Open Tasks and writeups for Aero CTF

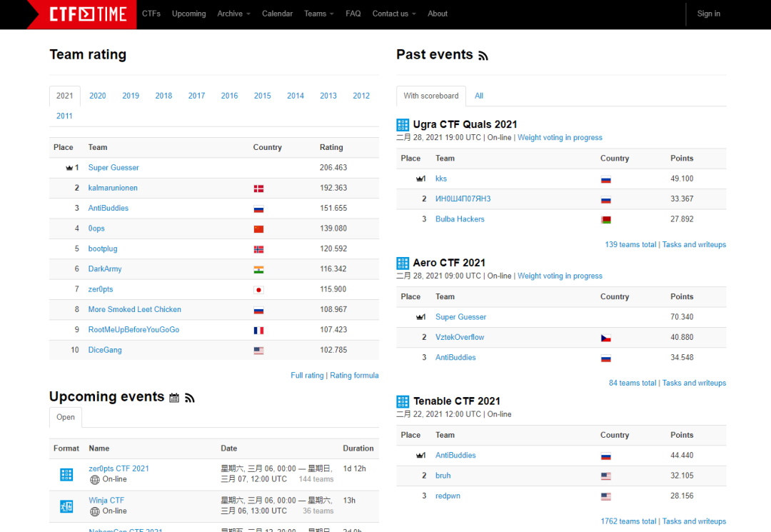pyautogui.click(x=694, y=383)
